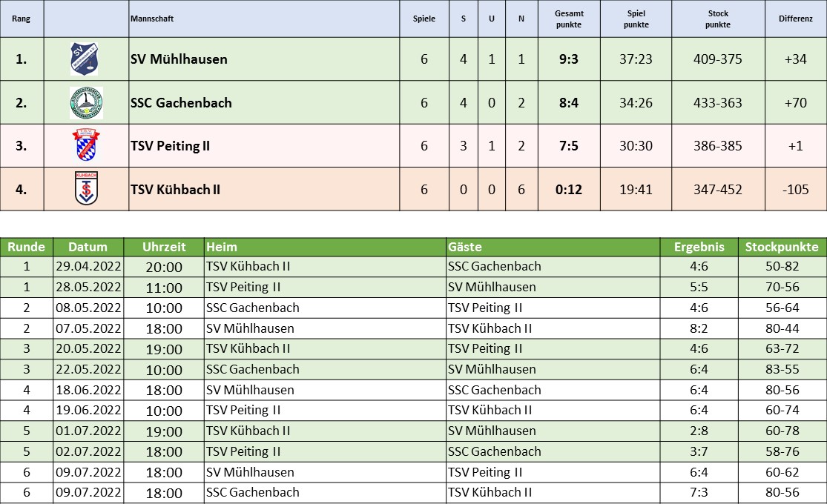Click the Ergebnis header in fixtures table
This screenshot has height=504, width=827.
point(699,247)
